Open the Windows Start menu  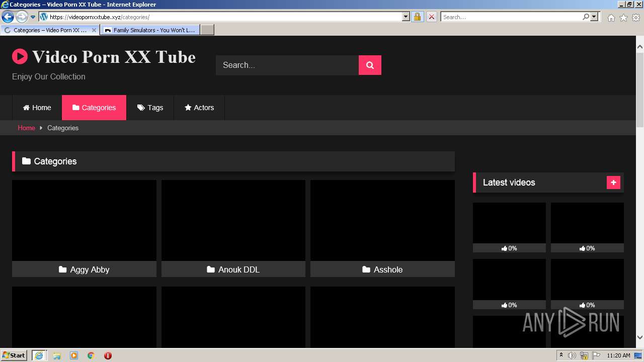click(14, 355)
